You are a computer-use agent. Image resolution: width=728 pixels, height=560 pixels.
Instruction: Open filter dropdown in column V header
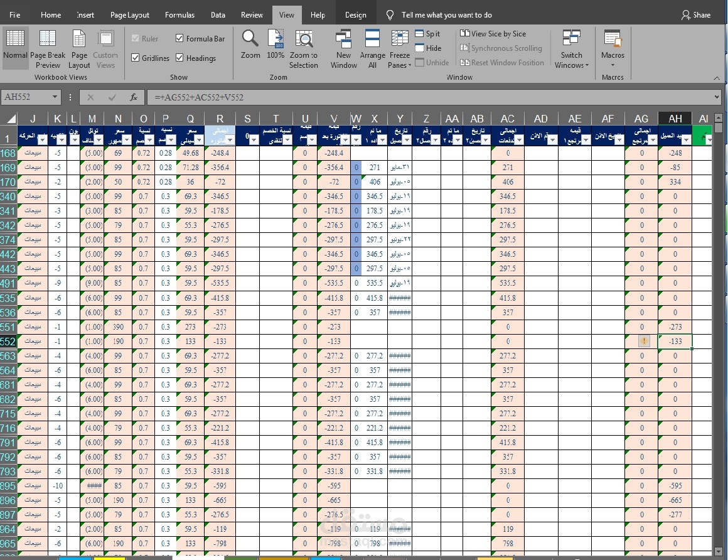pos(345,140)
